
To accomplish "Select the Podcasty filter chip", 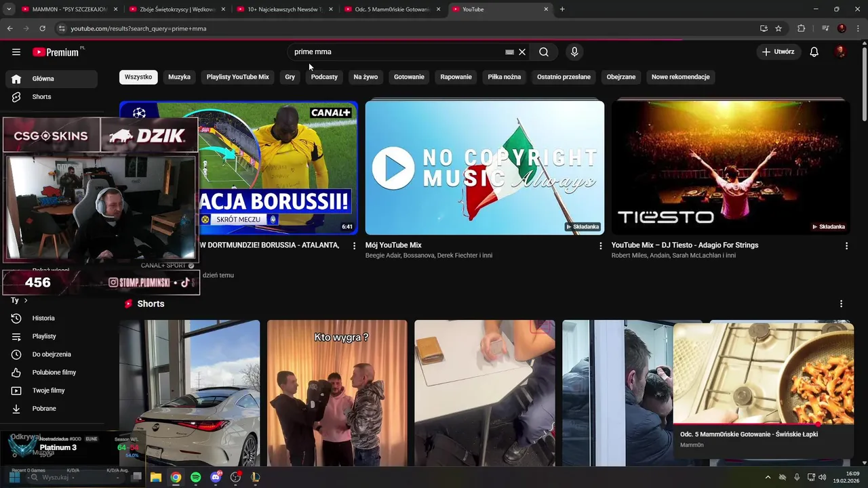I will coord(324,77).
